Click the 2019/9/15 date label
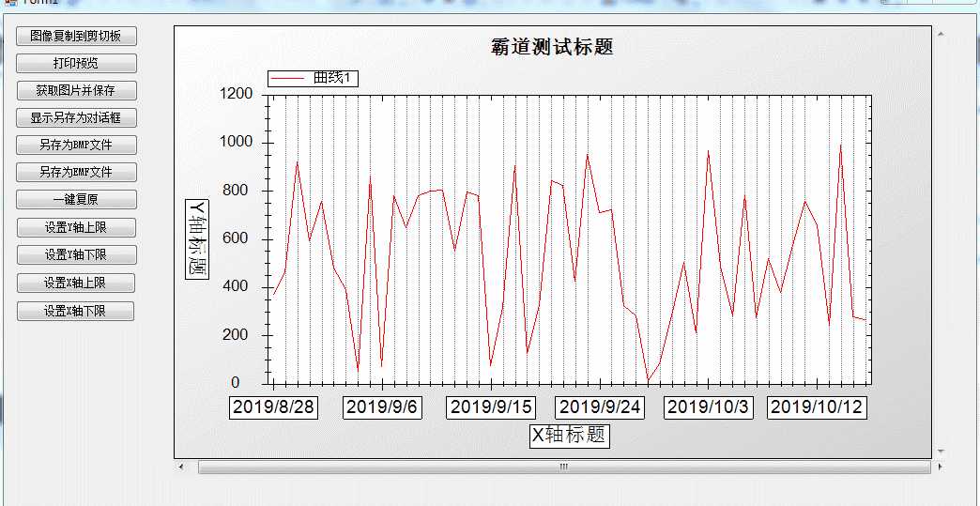Image resolution: width=980 pixels, height=506 pixels. [x=491, y=407]
